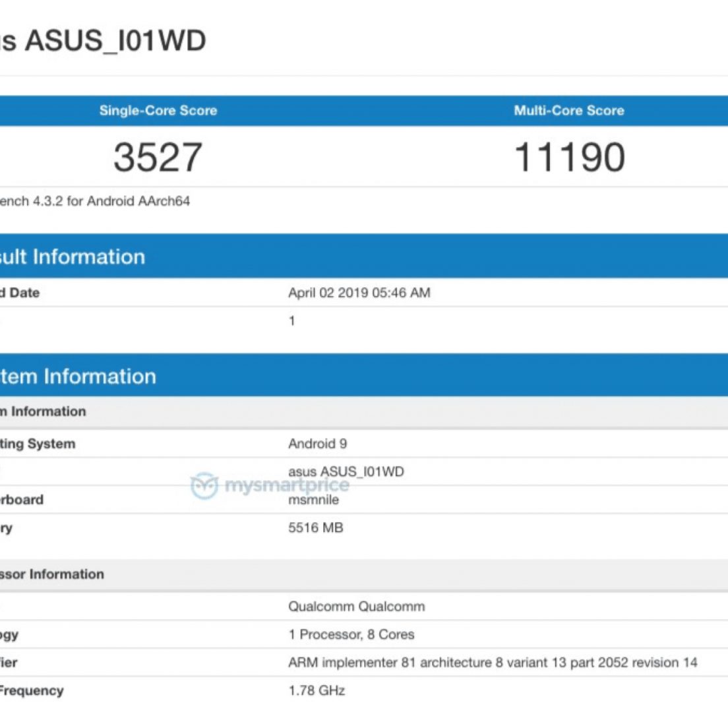The height and width of the screenshot is (728, 728).
Task: Click the single-core score value 3527
Action: click(x=158, y=158)
